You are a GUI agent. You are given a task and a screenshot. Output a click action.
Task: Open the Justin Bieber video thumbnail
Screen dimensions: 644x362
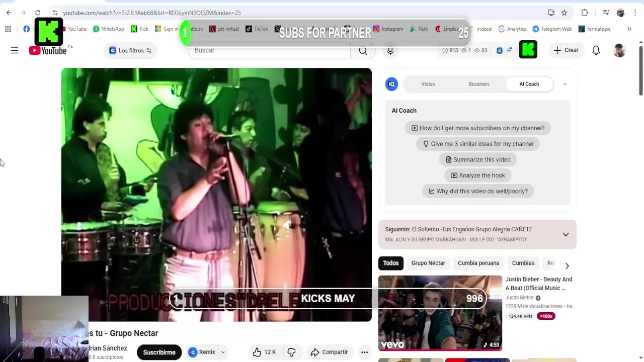tap(440, 313)
